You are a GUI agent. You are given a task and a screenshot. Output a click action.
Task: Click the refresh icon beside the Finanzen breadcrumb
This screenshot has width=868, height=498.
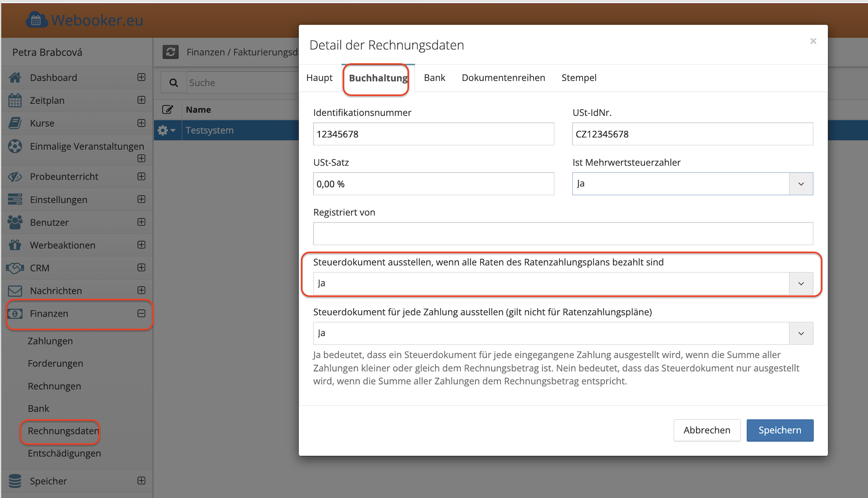click(x=171, y=52)
